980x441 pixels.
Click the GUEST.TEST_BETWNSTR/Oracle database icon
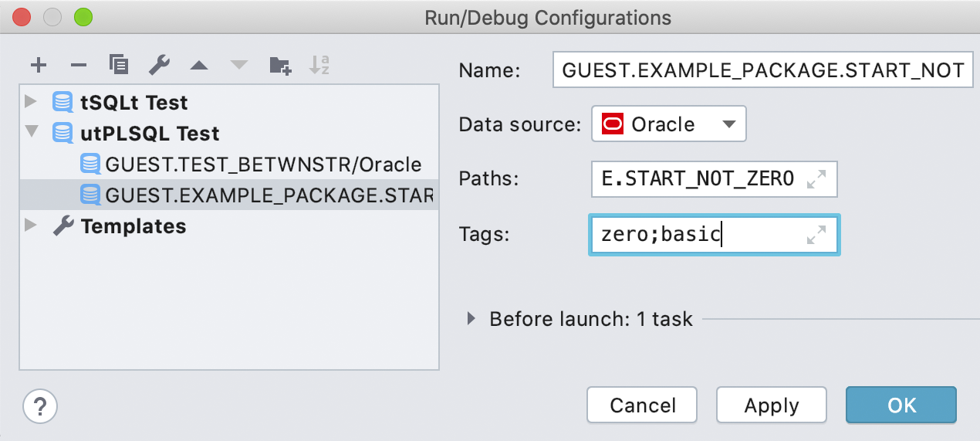click(90, 165)
